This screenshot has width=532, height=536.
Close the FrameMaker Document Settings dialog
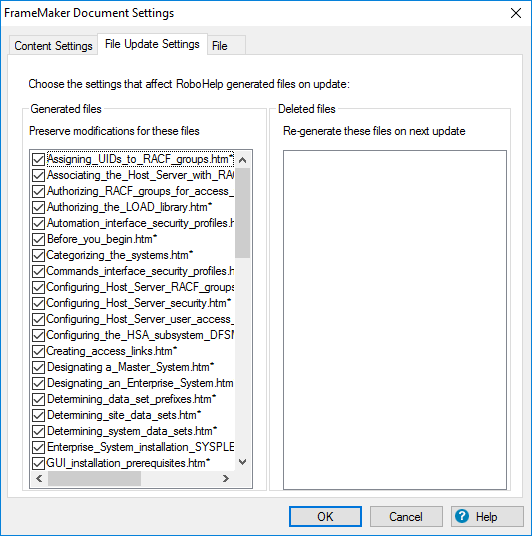(x=516, y=13)
